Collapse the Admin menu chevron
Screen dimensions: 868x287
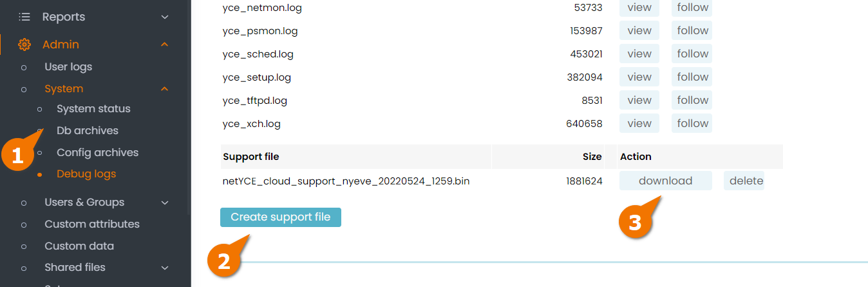pos(165,45)
